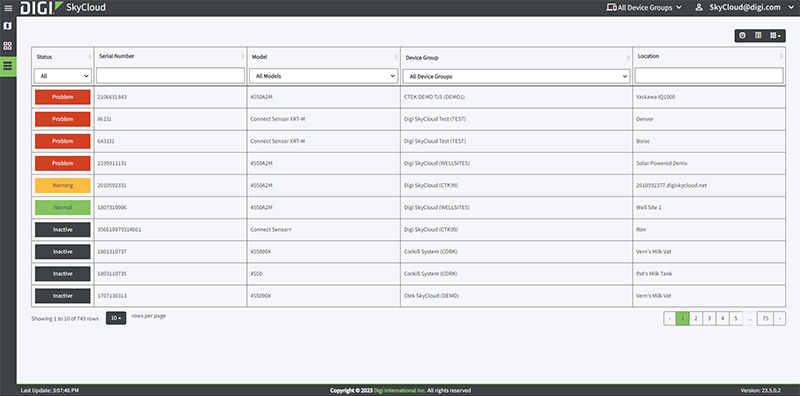Click the user account icon beside SkyCloud@digi.com
Image resolution: width=800 pixels, height=396 pixels.
[699, 7]
